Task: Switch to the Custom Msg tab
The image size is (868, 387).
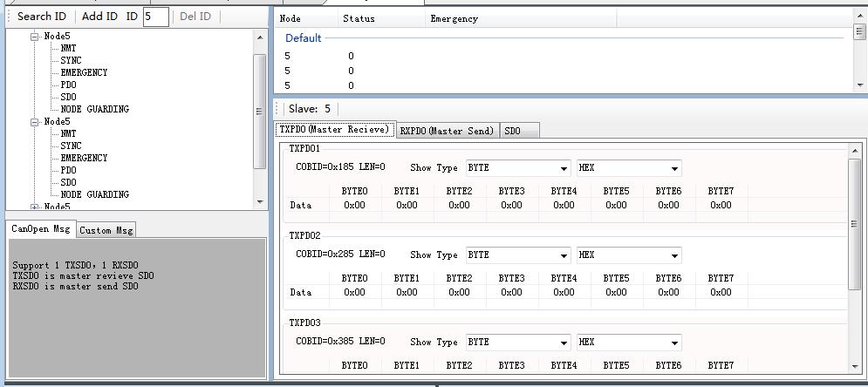Action: 106,230
